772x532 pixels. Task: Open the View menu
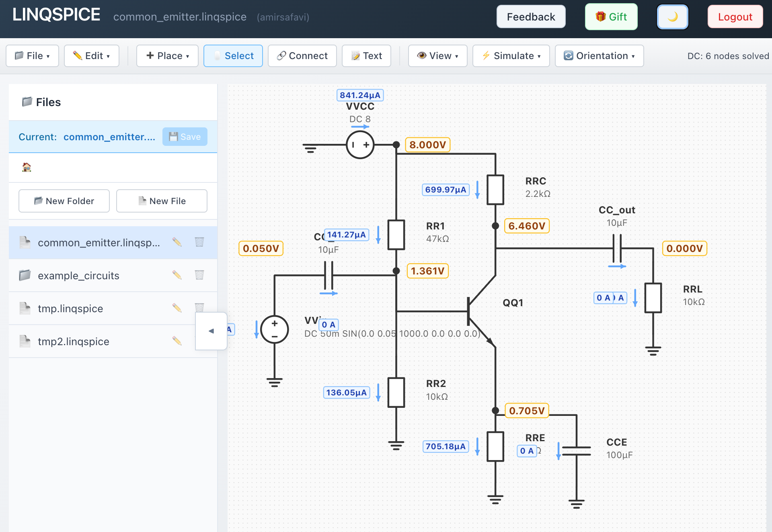tap(437, 56)
